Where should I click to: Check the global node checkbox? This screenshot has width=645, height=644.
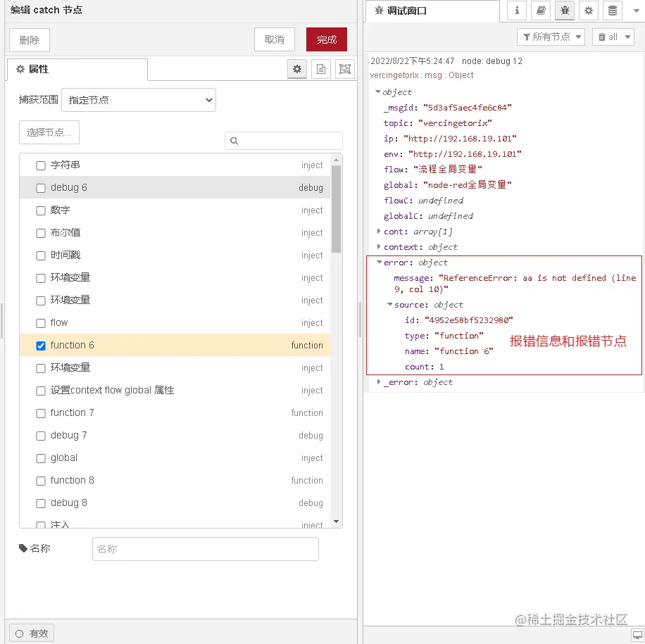point(41,458)
